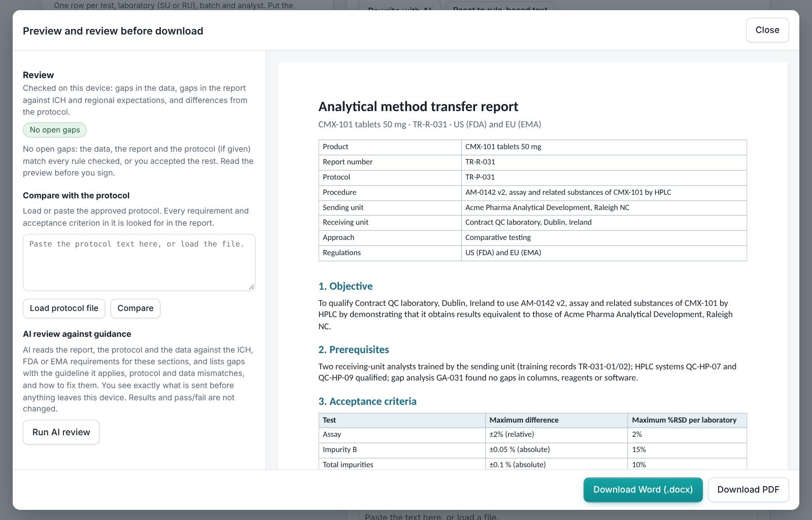Click the Assay row ±2% (relative) cell
The width and height of the screenshot is (812, 520).
pos(556,434)
